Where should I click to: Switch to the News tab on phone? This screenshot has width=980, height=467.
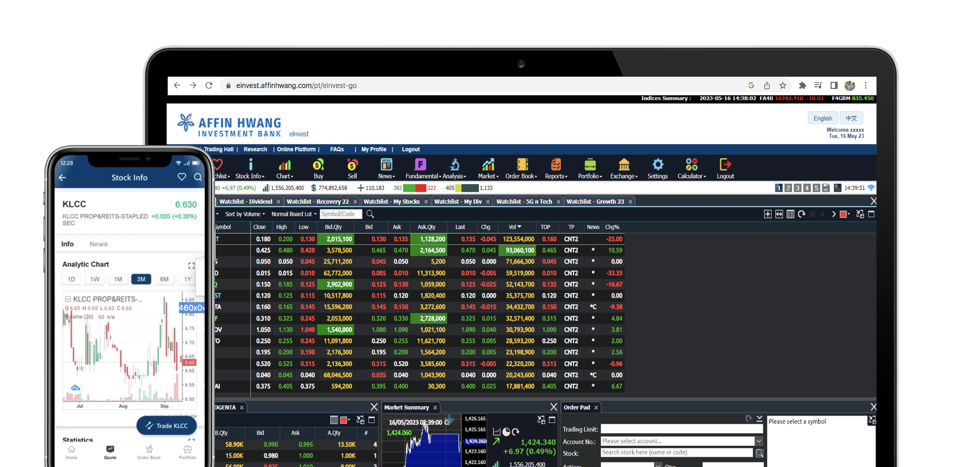(x=99, y=244)
